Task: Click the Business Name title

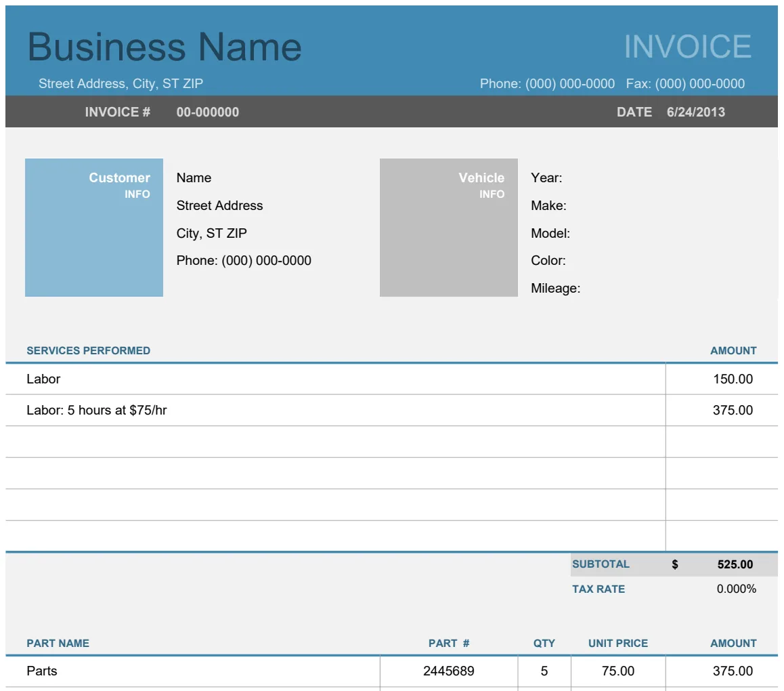Action: coord(165,47)
